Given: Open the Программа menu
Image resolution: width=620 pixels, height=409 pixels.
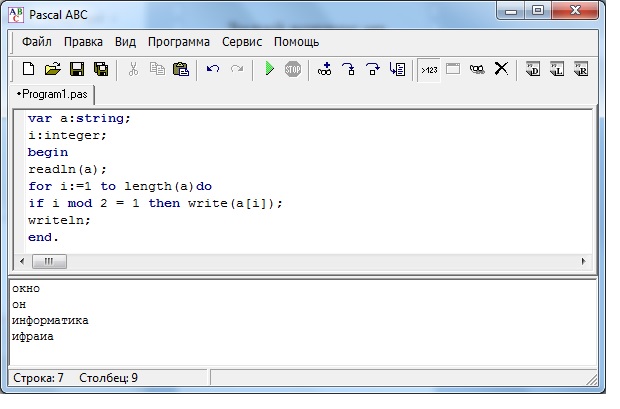Looking at the screenshot, I should coord(179,42).
